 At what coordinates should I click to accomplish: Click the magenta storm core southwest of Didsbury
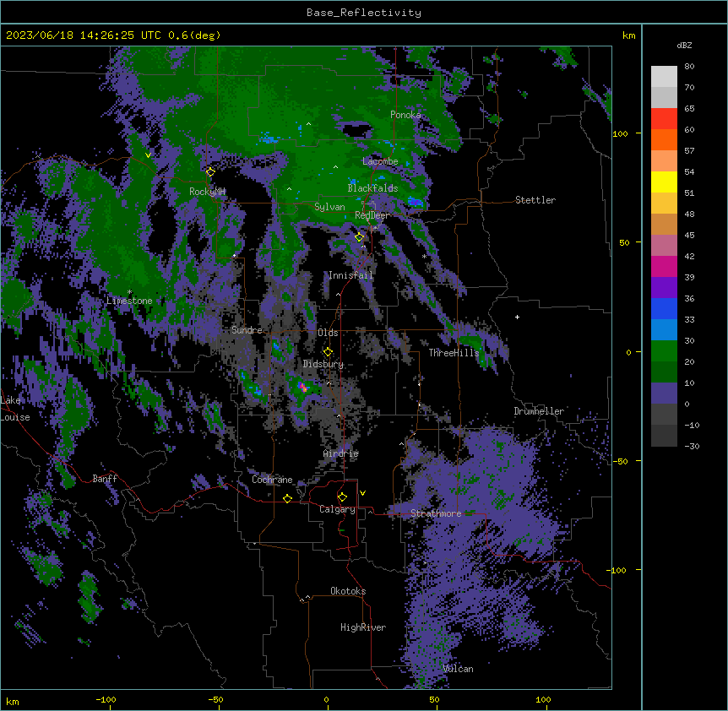pos(303,387)
